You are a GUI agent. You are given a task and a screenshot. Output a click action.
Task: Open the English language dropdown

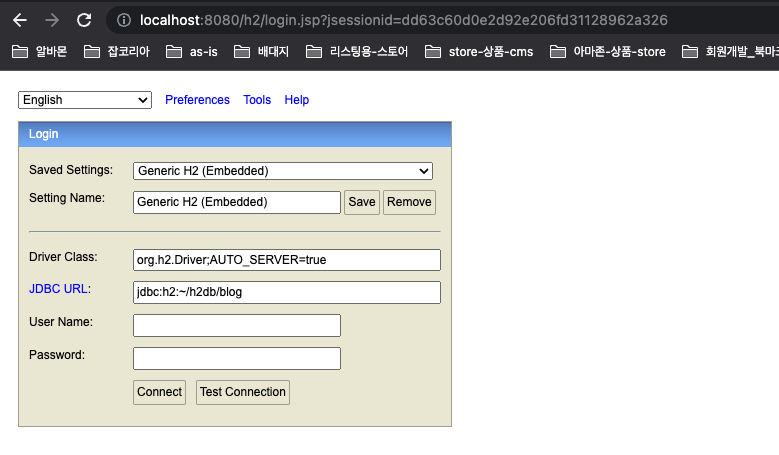(85, 100)
